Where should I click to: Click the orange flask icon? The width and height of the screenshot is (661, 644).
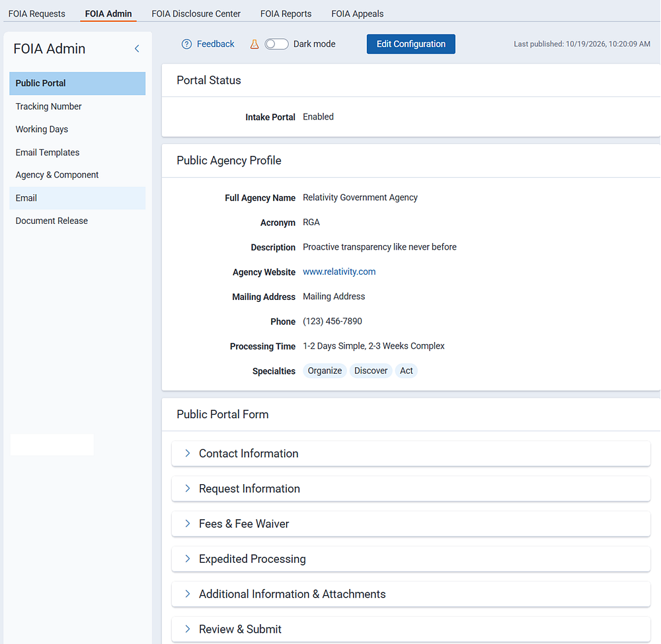(254, 44)
